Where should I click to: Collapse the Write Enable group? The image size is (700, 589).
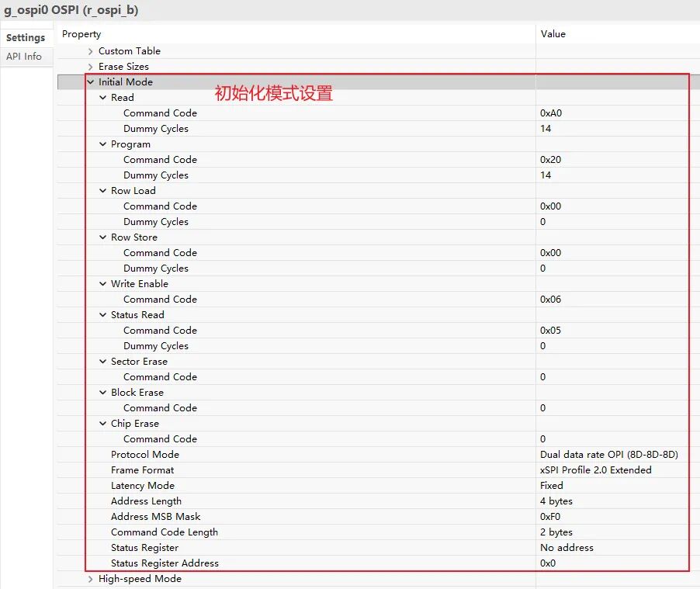pos(103,284)
